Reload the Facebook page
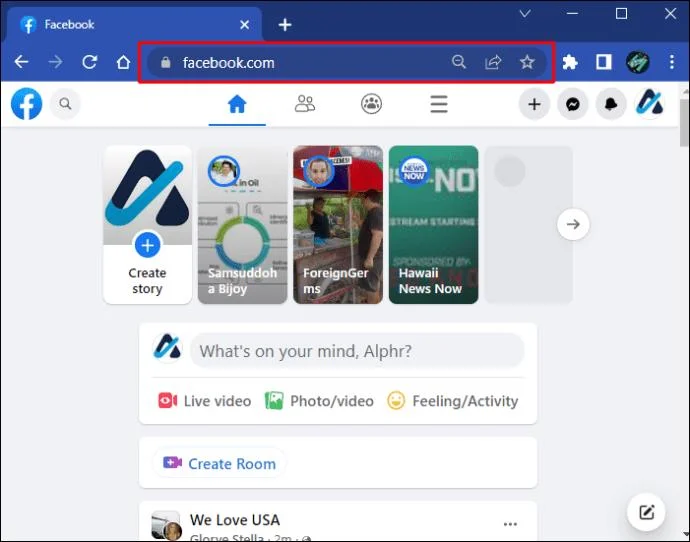Screen dimensions: 690x542 (89, 62)
